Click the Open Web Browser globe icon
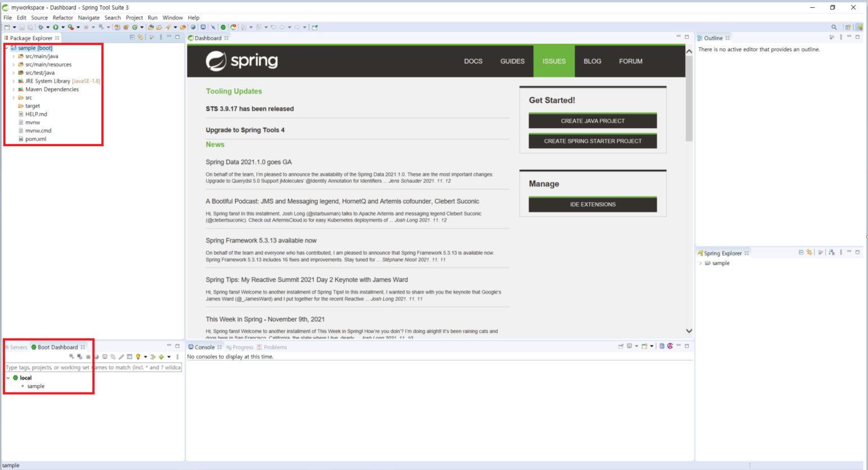Viewport: 868px width, 470px height. click(193, 27)
